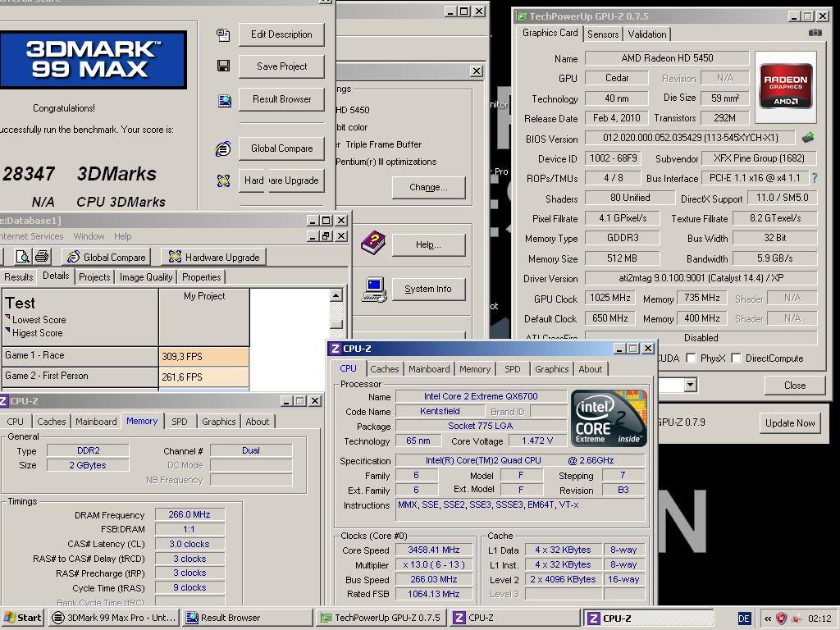Image resolution: width=840 pixels, height=630 pixels.
Task: Click the Intel Core 2 Extreme logo
Action: point(609,418)
